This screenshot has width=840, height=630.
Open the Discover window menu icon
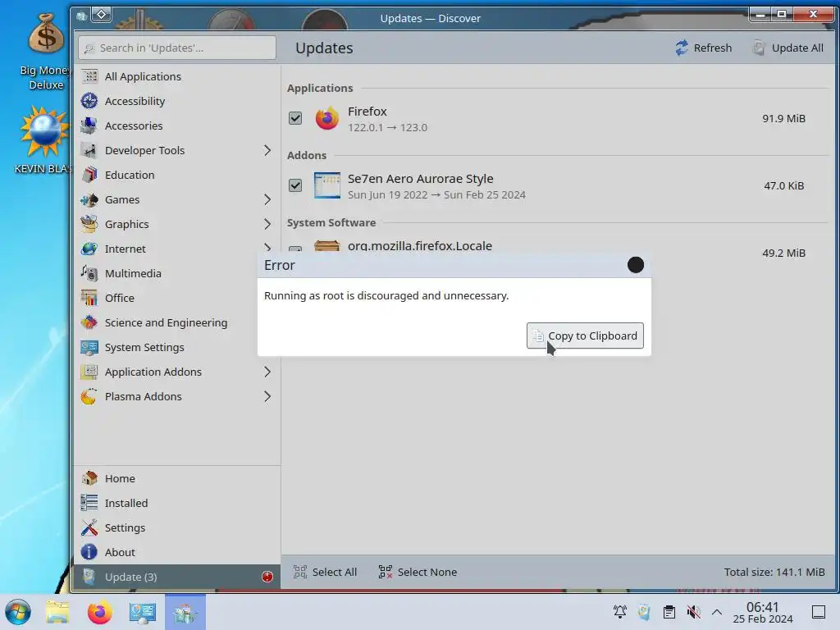point(81,16)
